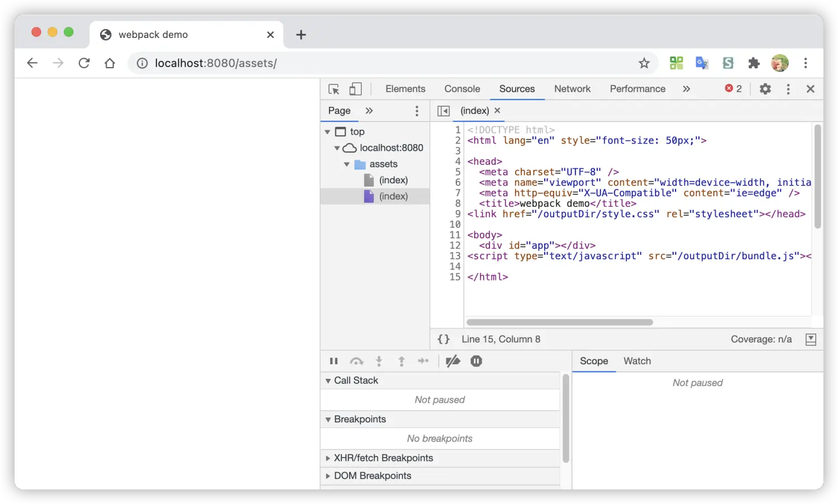Collapse the assets folder in tree
Image resolution: width=838 pixels, height=504 pixels.
[347, 164]
